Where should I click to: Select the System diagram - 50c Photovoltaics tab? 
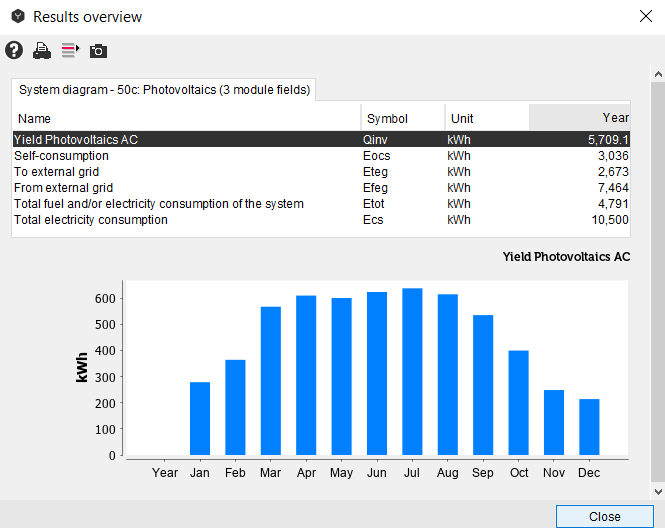pyautogui.click(x=165, y=90)
